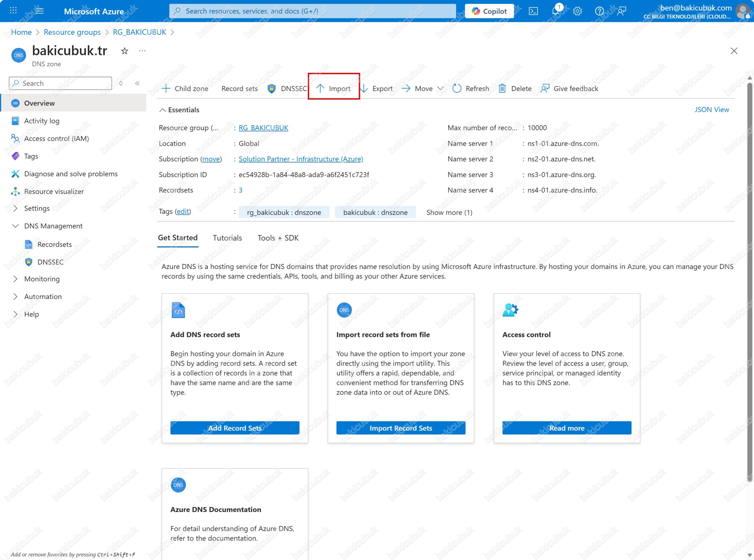Click Import Record Sets button
Screen dimensions: 754x560
[x=400, y=428]
